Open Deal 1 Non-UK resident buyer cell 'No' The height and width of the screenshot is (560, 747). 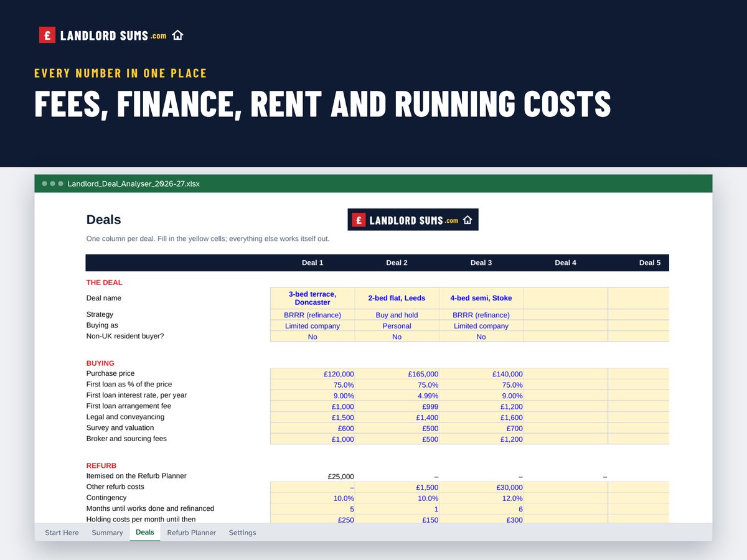[x=312, y=337]
